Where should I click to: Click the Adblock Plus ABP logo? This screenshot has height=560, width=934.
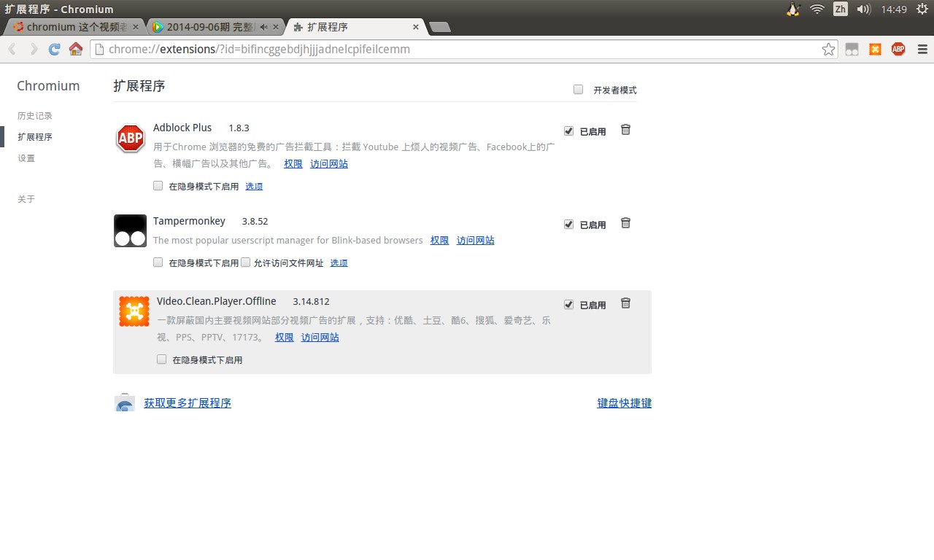[x=131, y=139]
